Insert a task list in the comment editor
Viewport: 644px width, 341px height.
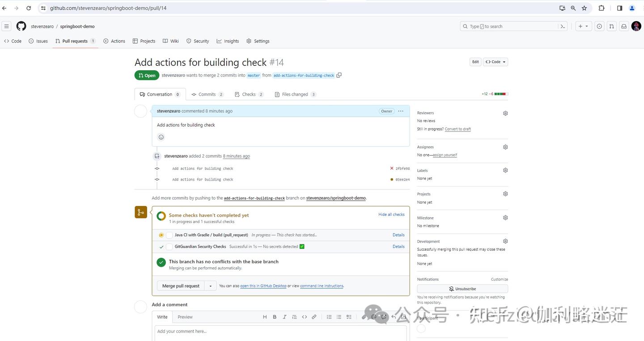click(349, 316)
